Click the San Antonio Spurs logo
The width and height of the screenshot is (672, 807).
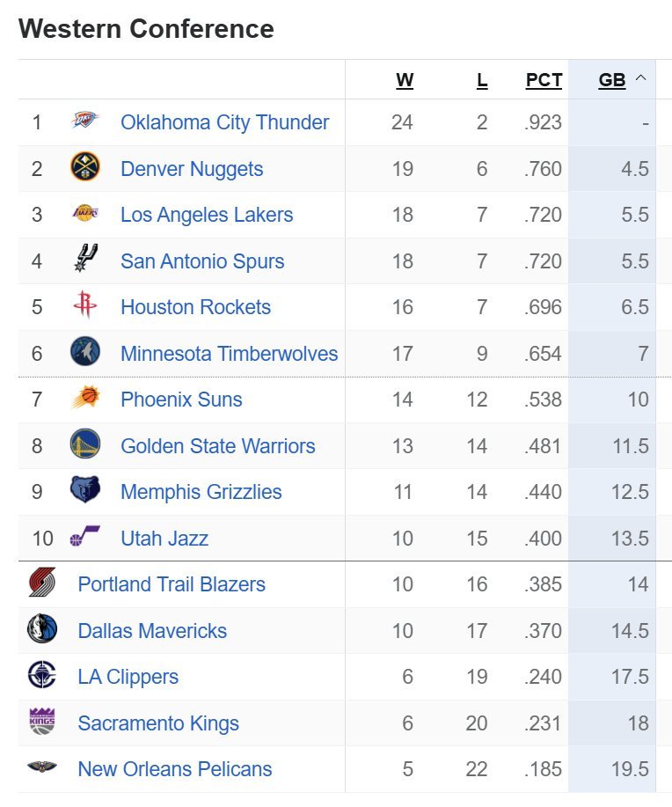pyautogui.click(x=85, y=260)
